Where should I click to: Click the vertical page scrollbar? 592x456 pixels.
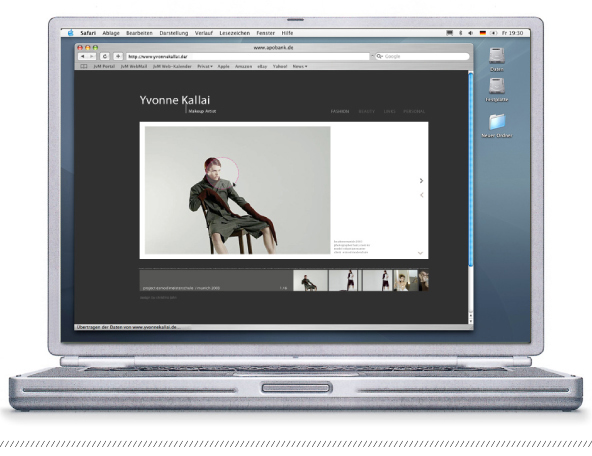click(470, 170)
